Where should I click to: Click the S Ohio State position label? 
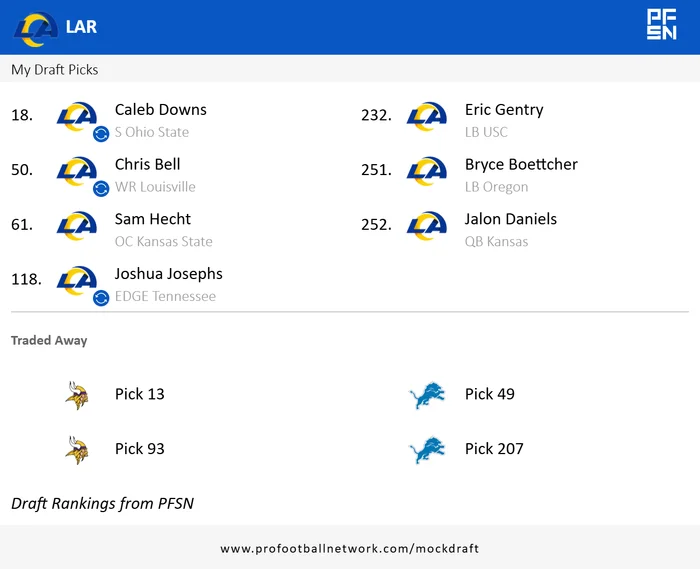click(152, 132)
